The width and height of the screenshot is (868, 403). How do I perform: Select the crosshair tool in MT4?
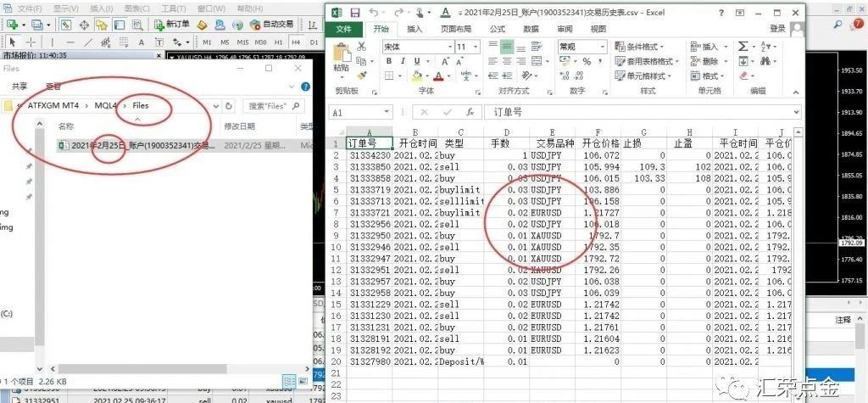tap(31, 42)
